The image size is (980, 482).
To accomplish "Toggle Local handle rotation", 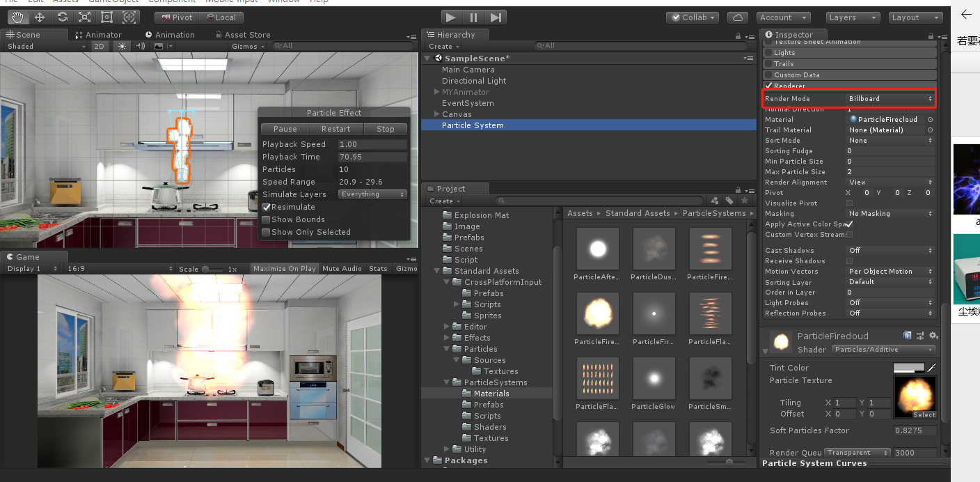I will [221, 17].
